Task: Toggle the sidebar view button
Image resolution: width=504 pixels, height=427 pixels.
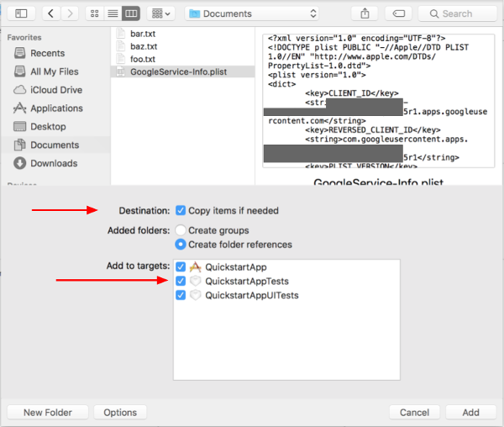Action: 22,13
